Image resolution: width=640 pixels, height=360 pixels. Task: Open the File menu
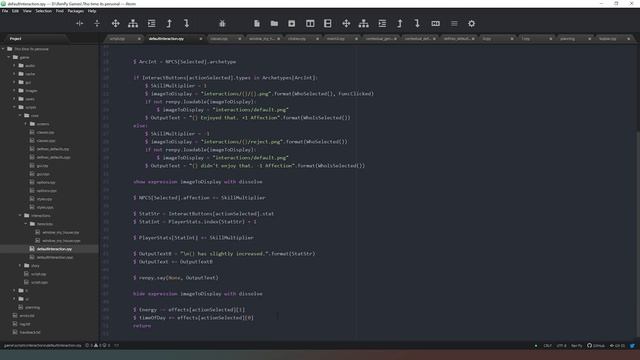pos(5,11)
